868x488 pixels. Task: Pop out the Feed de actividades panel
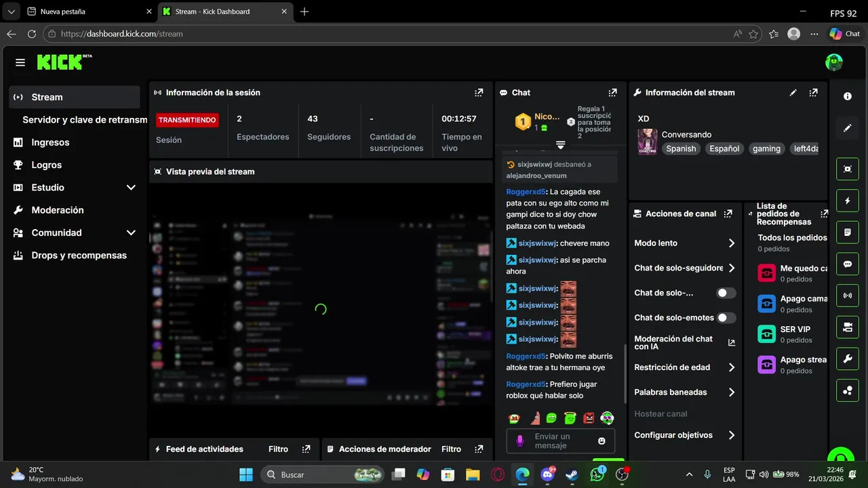307,449
